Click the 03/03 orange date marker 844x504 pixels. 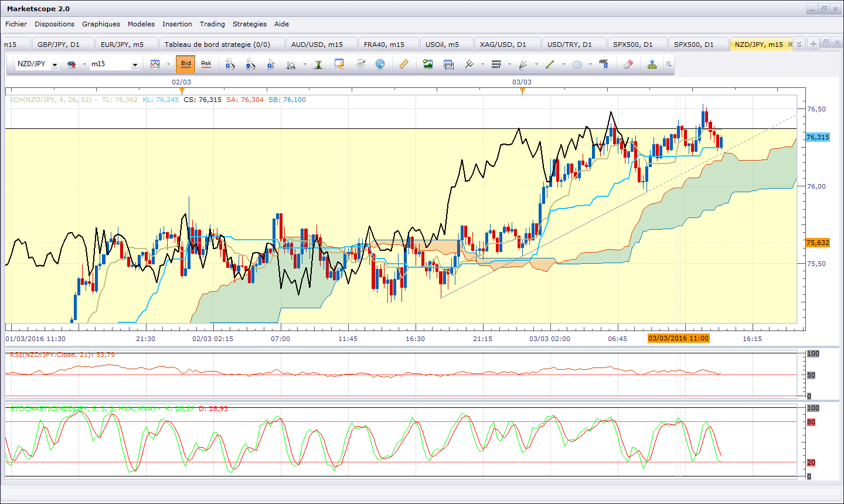[x=522, y=90]
